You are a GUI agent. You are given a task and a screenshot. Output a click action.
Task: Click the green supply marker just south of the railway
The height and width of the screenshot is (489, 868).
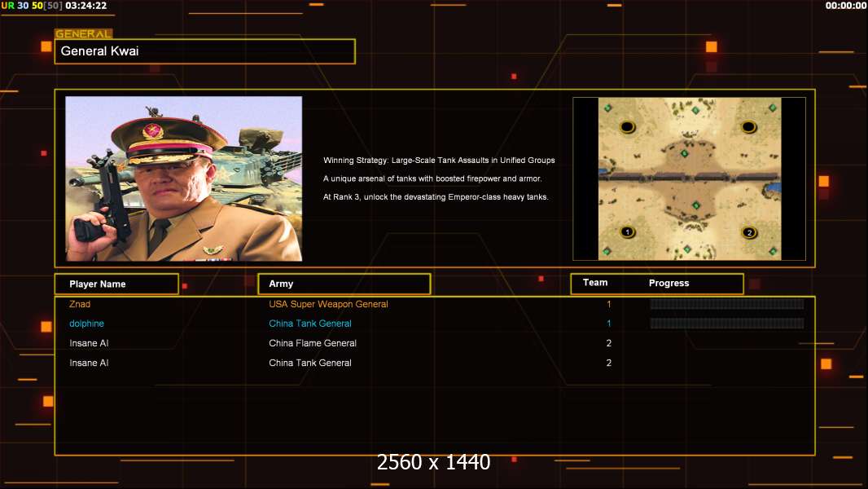(x=695, y=205)
